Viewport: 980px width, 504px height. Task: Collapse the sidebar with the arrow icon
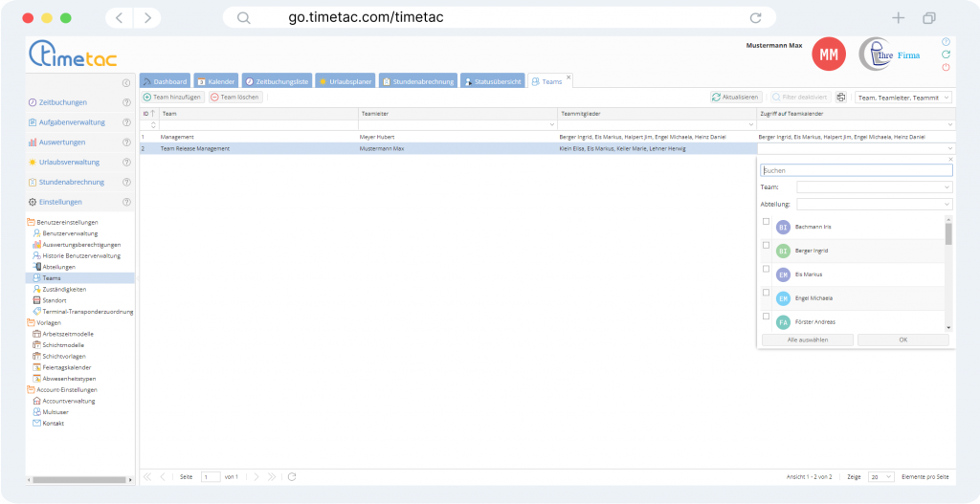(126, 83)
